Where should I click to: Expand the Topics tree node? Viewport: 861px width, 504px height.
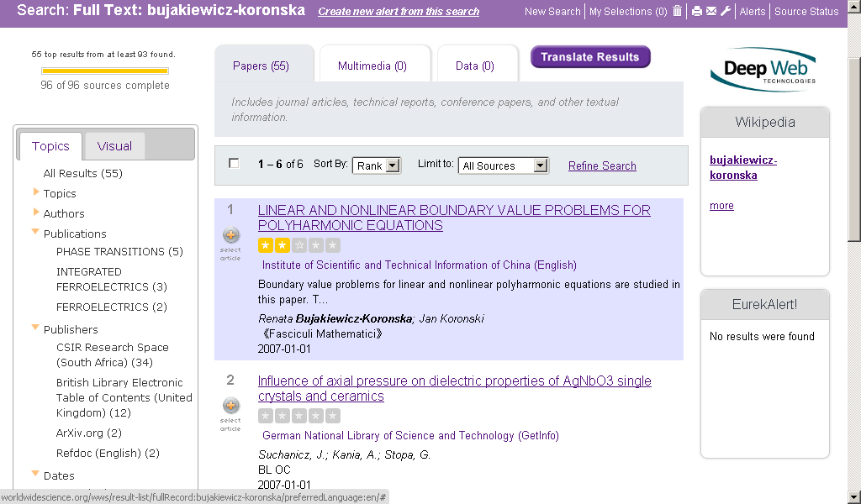point(36,192)
